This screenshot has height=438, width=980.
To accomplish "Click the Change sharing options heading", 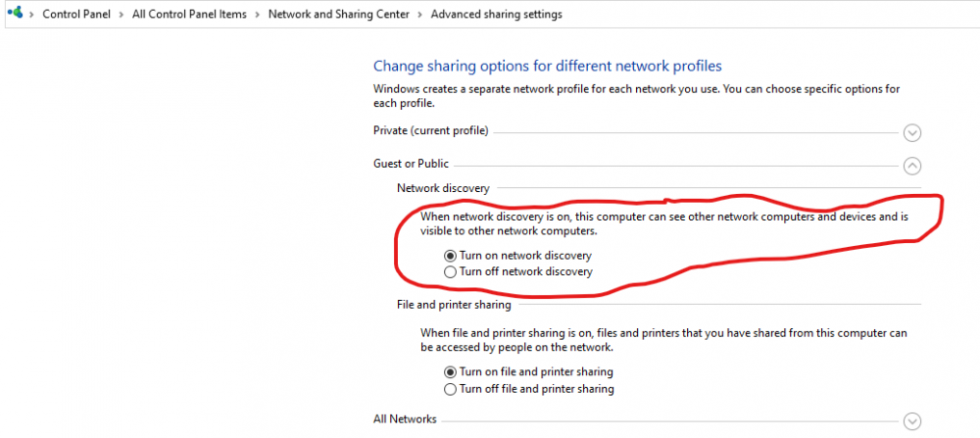I will (548, 66).
